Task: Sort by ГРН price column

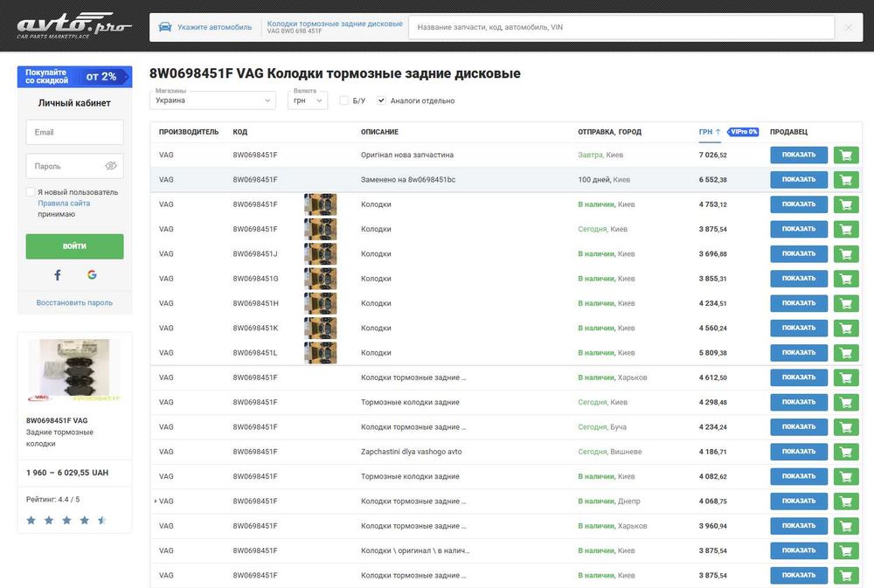Action: click(x=710, y=132)
